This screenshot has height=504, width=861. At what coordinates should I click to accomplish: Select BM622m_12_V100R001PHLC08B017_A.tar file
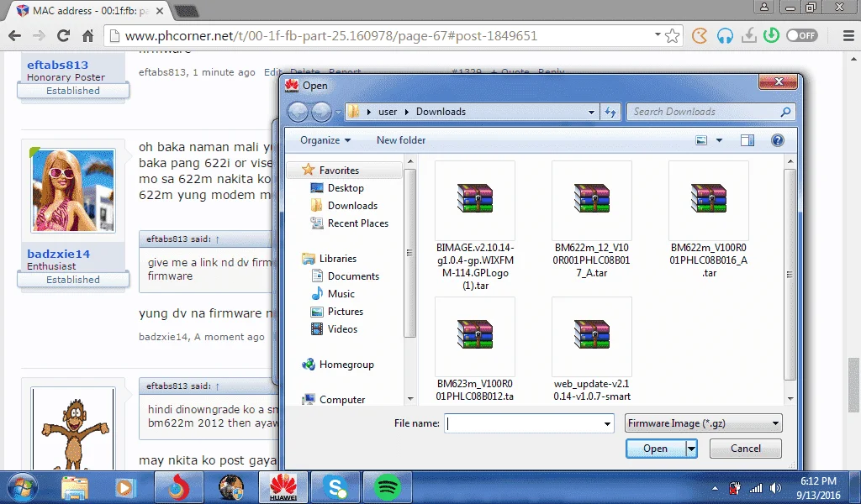(592, 219)
